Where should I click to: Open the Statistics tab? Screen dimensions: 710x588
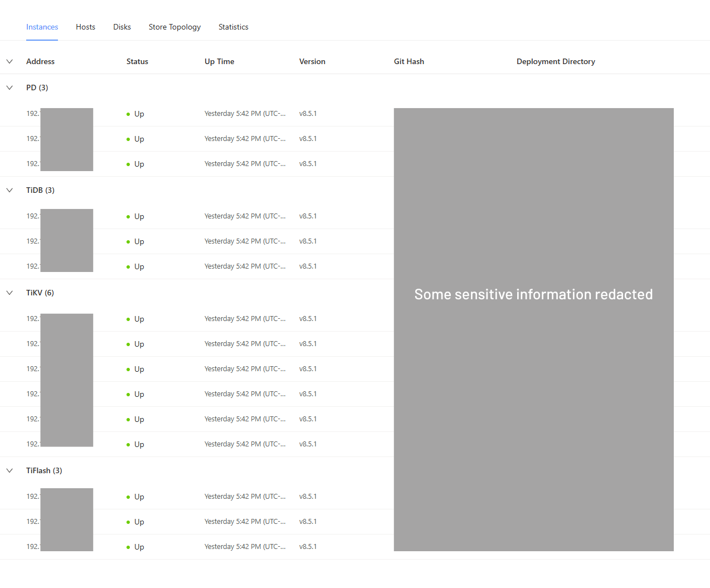point(234,27)
